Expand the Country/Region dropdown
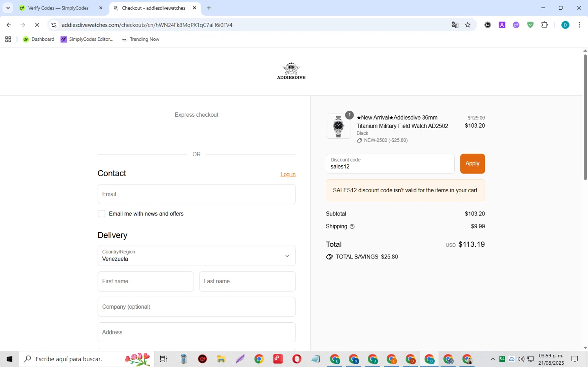The height and width of the screenshot is (367, 588). [x=196, y=256]
